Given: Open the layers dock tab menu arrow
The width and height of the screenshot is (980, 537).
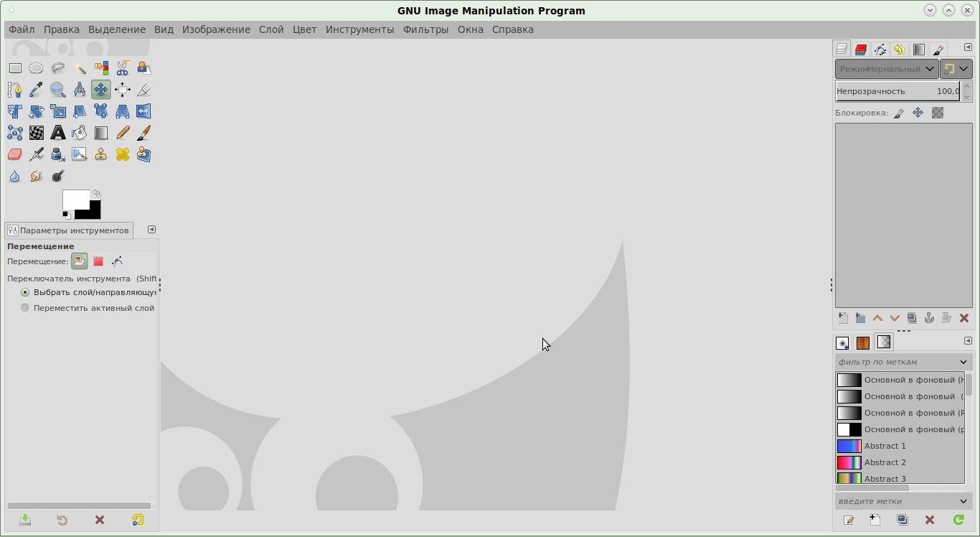Looking at the screenshot, I should (968, 47).
